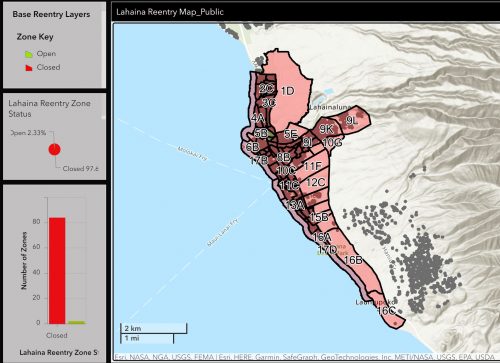Click the red Closed bar in chart
The image size is (500, 363).
(57, 271)
